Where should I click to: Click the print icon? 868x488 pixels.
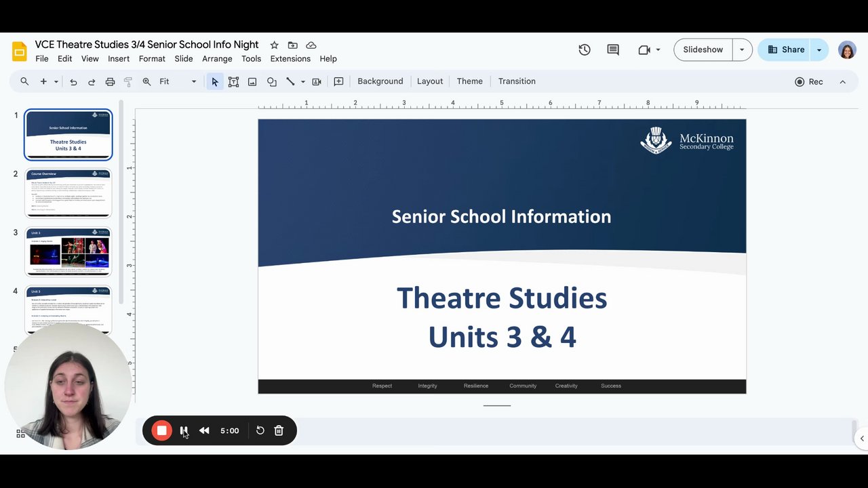[x=110, y=82]
